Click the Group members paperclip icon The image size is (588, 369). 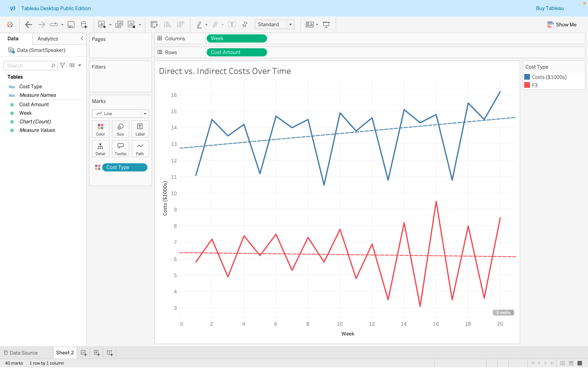[x=215, y=25]
